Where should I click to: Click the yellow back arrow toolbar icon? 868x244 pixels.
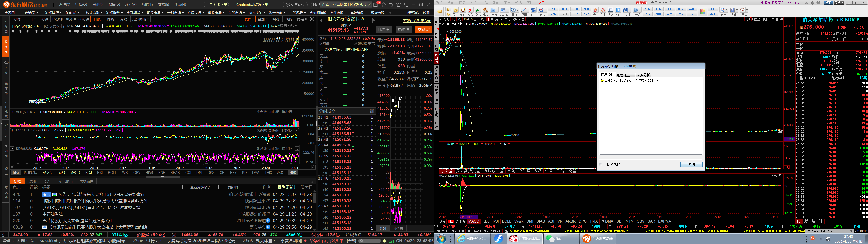(439, 12)
